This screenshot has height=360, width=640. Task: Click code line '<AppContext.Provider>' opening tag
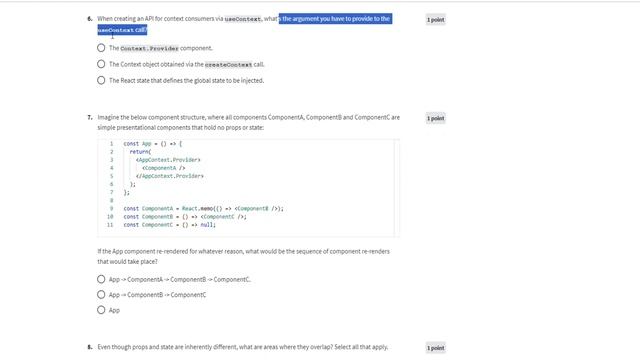pos(168,160)
